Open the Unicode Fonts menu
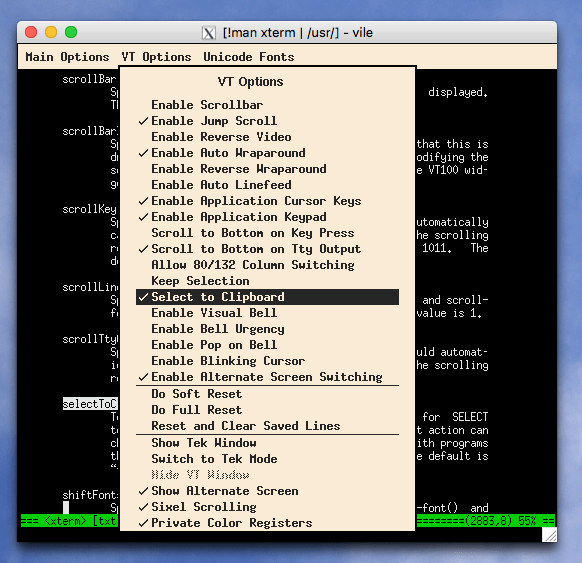Image resolution: width=582 pixels, height=563 pixels. tap(249, 57)
